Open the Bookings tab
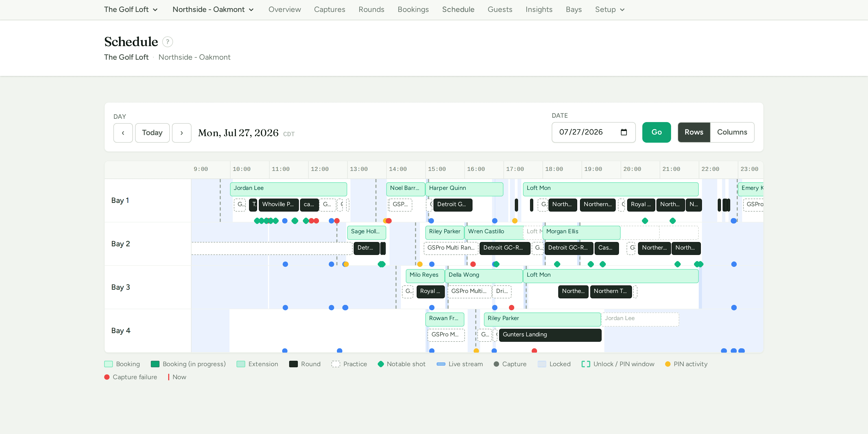Image resolution: width=868 pixels, height=434 pixels. [413, 9]
